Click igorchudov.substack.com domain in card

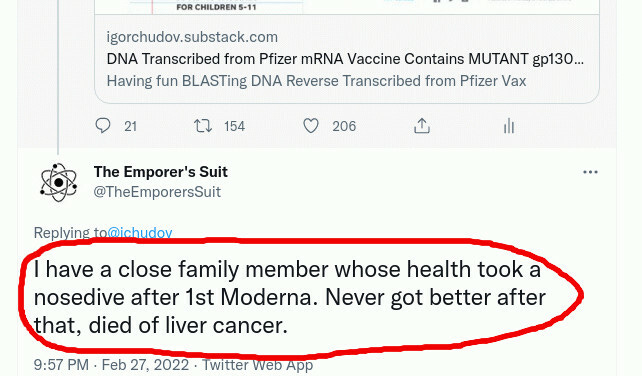pos(192,37)
